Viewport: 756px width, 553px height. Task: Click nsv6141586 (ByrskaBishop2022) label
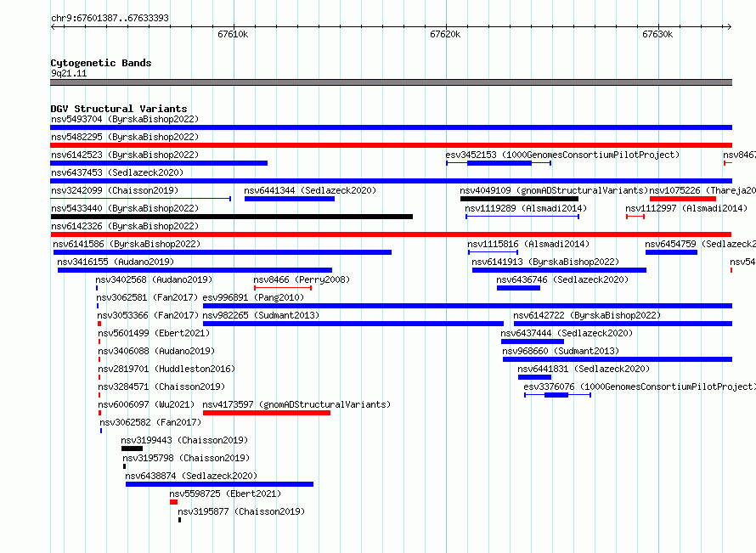127,244
